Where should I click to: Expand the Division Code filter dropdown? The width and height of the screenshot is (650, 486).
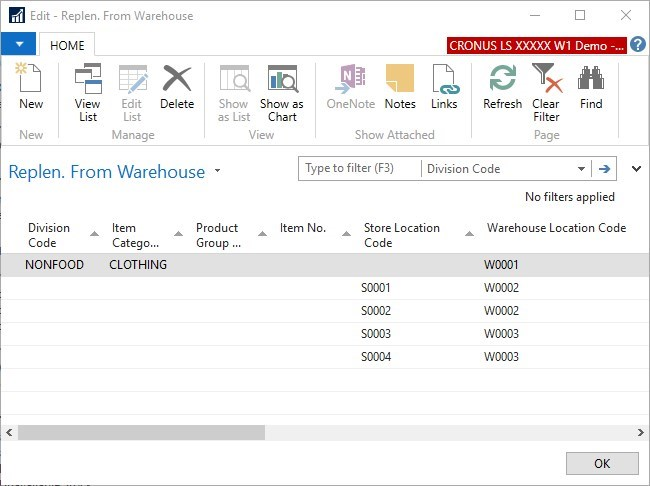pyautogui.click(x=582, y=169)
